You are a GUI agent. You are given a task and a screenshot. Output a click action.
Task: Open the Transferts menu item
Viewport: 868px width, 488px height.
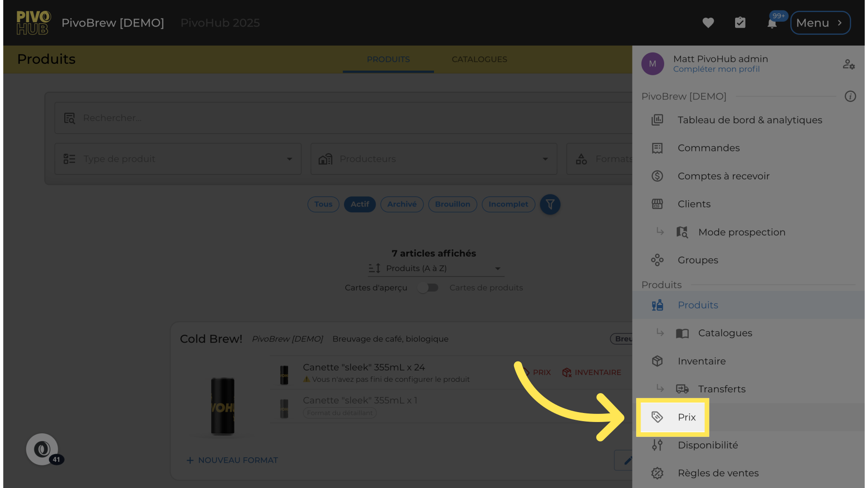coord(748,389)
